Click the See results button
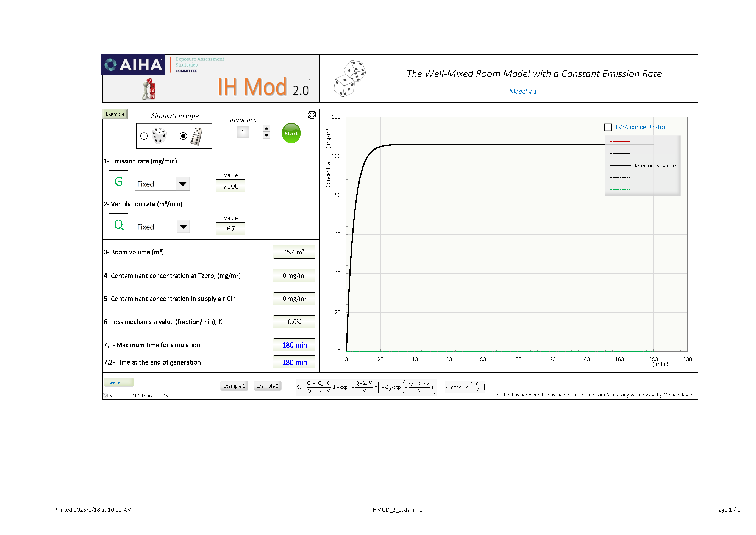The width and height of the screenshot is (756, 535). tap(119, 382)
